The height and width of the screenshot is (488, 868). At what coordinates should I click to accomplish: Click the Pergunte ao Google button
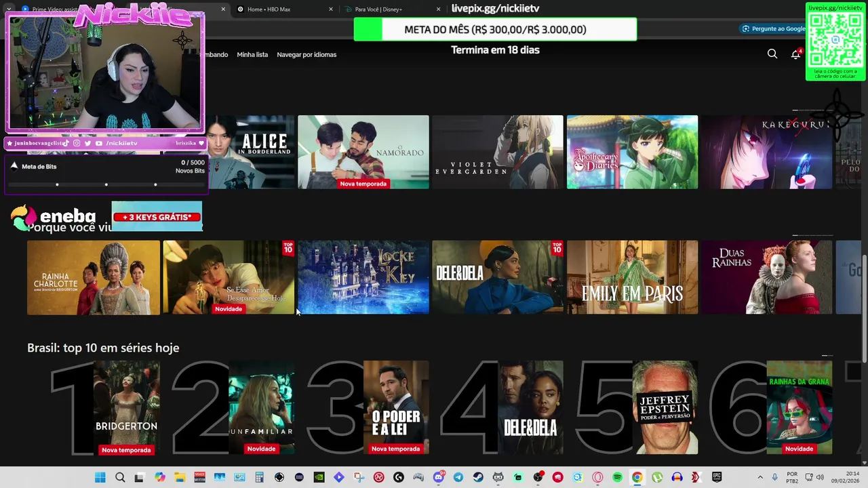773,28
